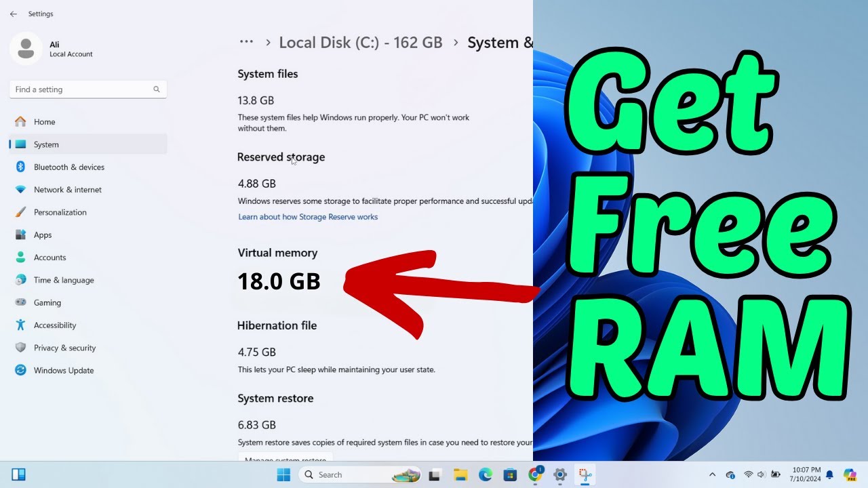Viewport: 868px width, 488px height.
Task: Open Gaming settings
Action: pos(88,302)
